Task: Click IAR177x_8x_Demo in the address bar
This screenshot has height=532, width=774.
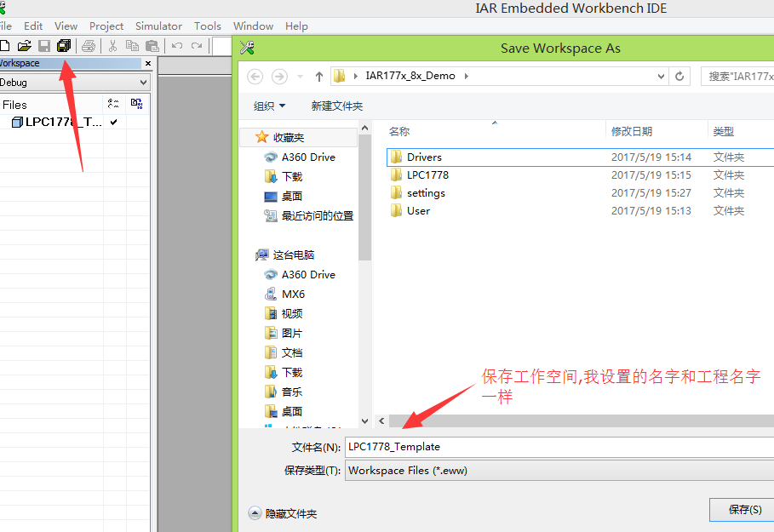Action: [x=410, y=76]
